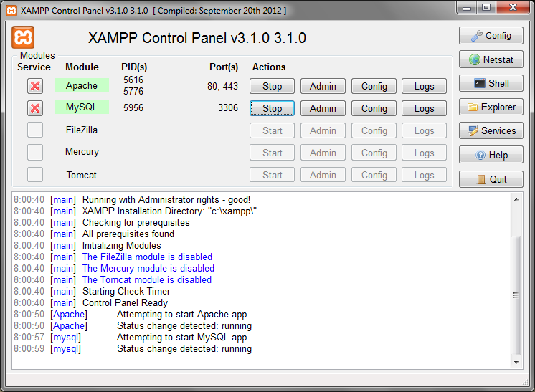Screen dimensions: 535x392
Task: Toggle MySQL service install checkbox
Action: (x=35, y=108)
